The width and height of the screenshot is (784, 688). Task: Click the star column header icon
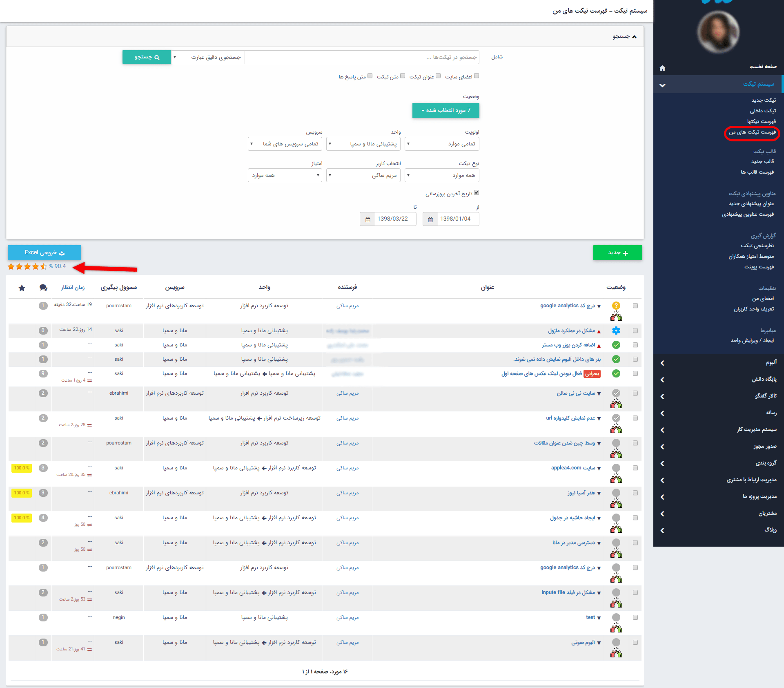coord(22,288)
